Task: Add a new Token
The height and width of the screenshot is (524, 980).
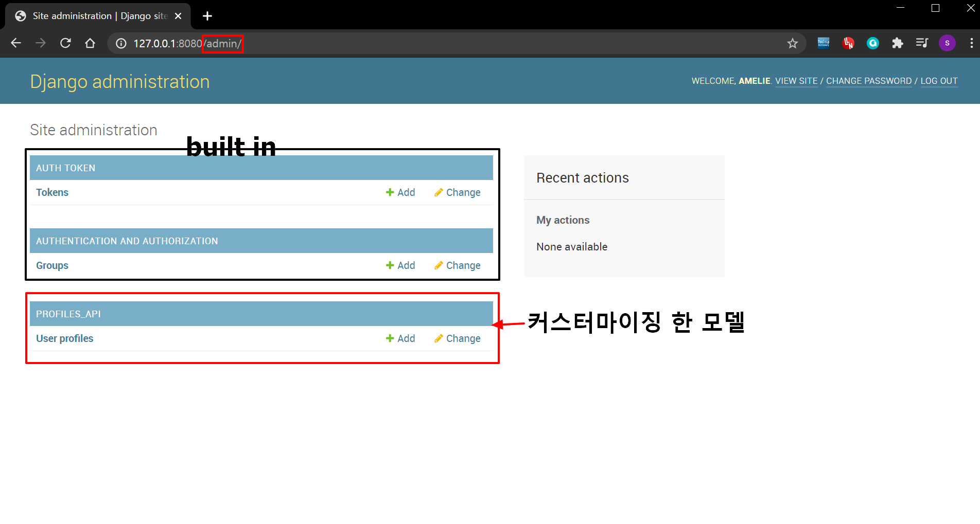Action: pos(400,192)
